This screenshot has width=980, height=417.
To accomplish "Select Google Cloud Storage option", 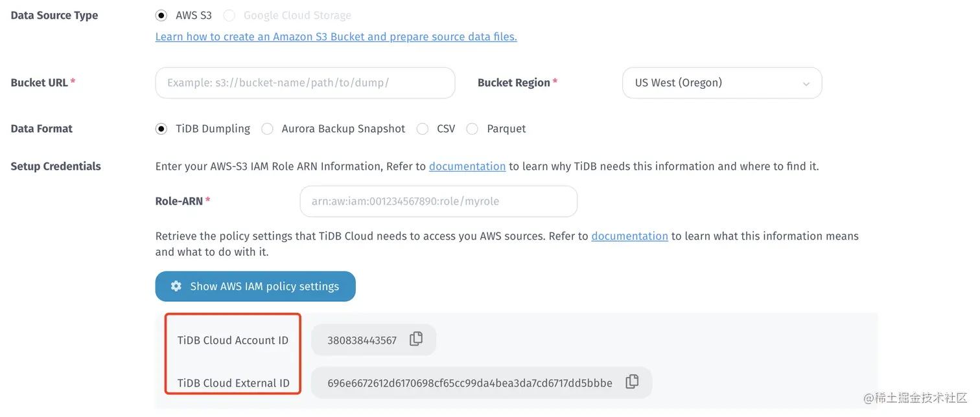I will click(229, 15).
